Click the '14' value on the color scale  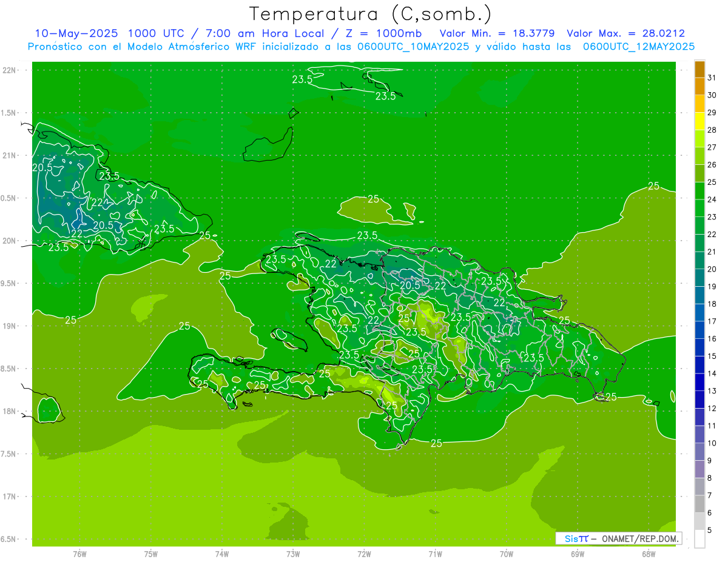point(712,374)
